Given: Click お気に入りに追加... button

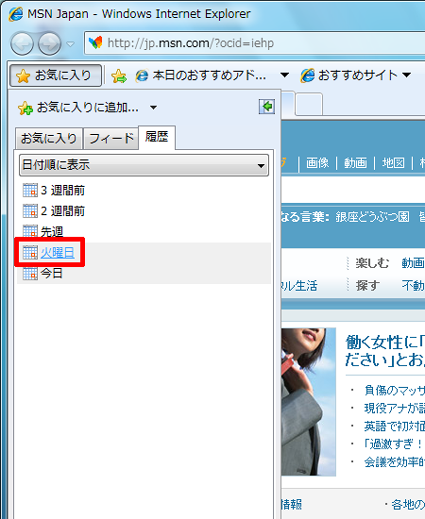Looking at the screenshot, I should [x=79, y=108].
